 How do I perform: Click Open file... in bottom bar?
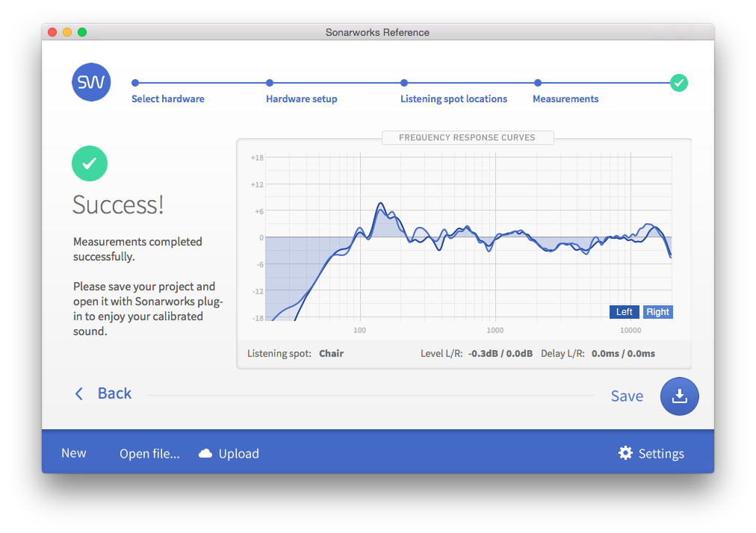click(x=149, y=454)
